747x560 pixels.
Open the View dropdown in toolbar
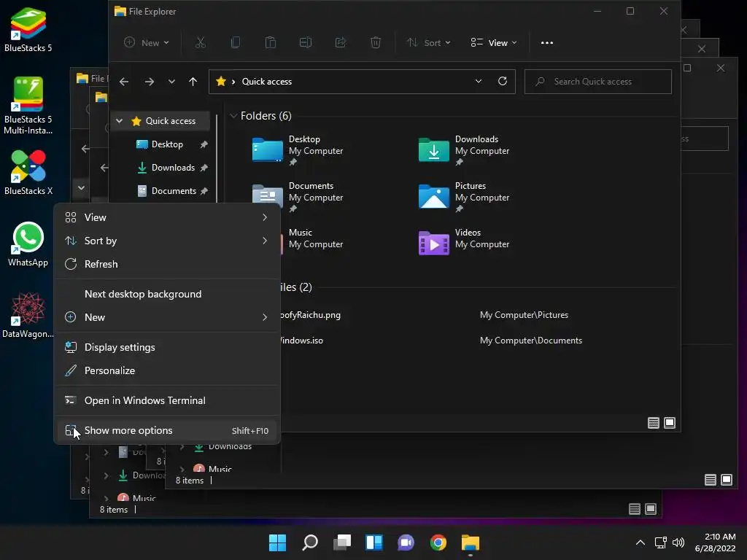coord(494,43)
